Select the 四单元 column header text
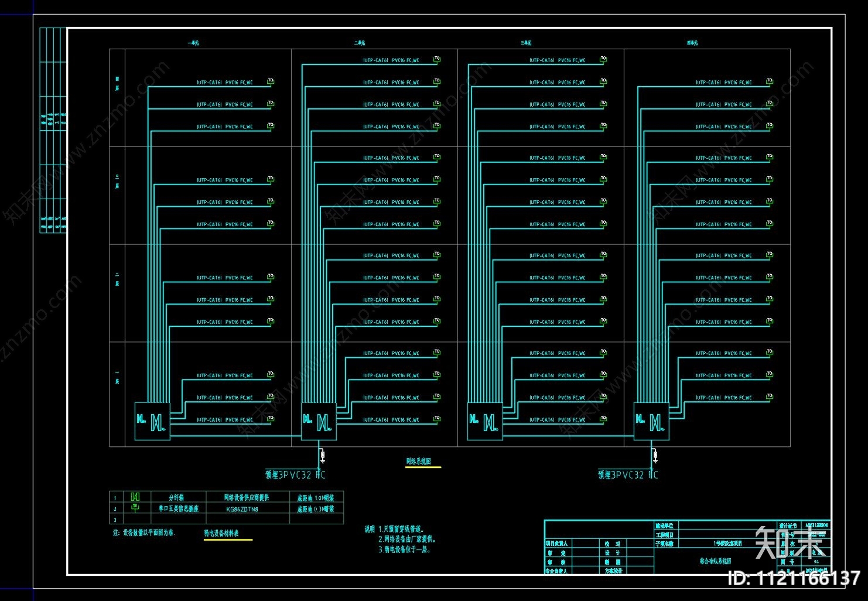Image resolution: width=868 pixels, height=601 pixels. click(692, 43)
